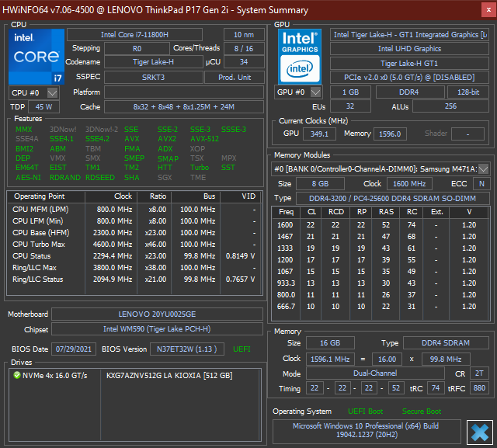Click the Intel WM590 chipset field
Screen dimensions: 497x448
click(x=155, y=329)
